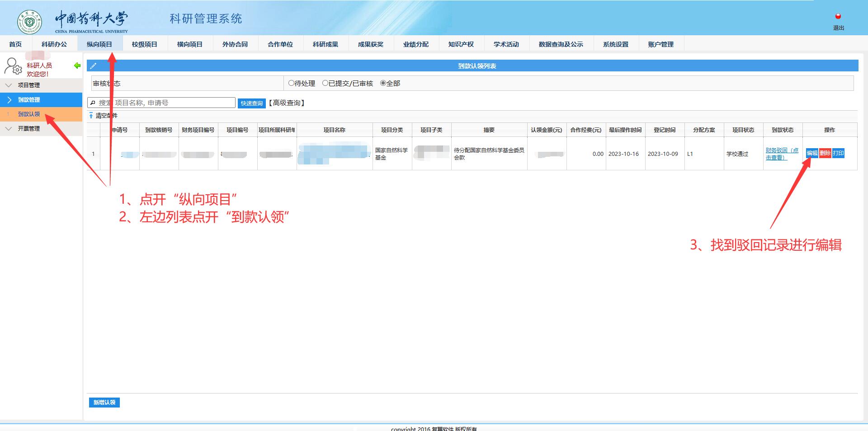868x431 pixels.
Task: Go to the 科研成果 menu tab
Action: [x=325, y=44]
